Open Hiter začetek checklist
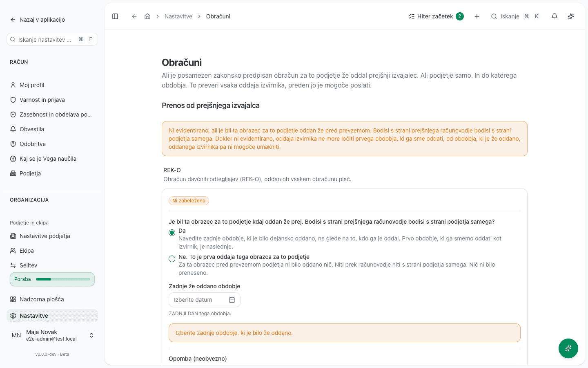This screenshot has height=368, width=588. pos(436,16)
